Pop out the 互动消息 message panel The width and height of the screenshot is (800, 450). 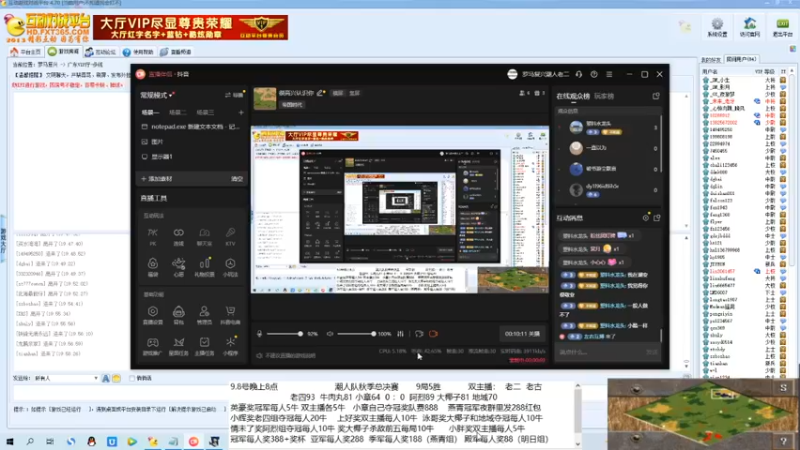[657, 218]
